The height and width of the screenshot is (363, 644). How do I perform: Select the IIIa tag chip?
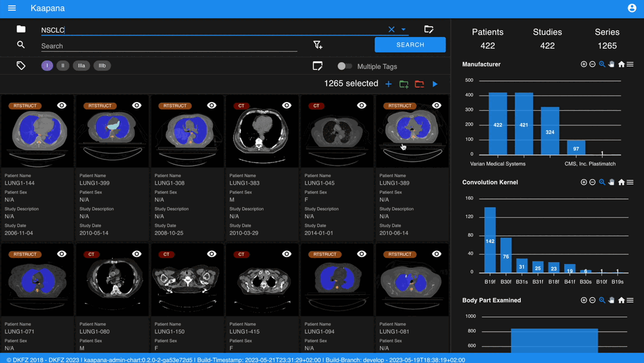click(x=81, y=66)
